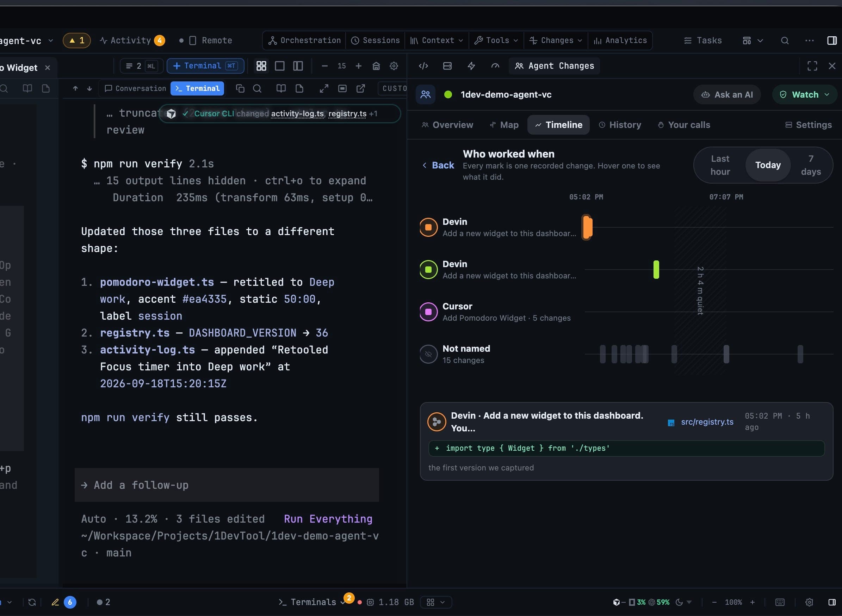Click the down arrow beside Conversation
Image resolution: width=842 pixels, height=616 pixels.
(89, 88)
